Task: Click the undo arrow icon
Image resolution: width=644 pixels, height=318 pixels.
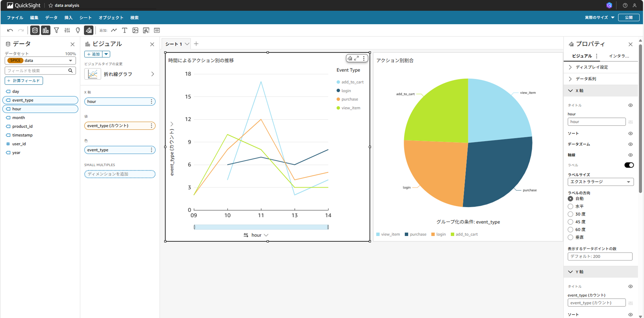Action: click(x=10, y=30)
